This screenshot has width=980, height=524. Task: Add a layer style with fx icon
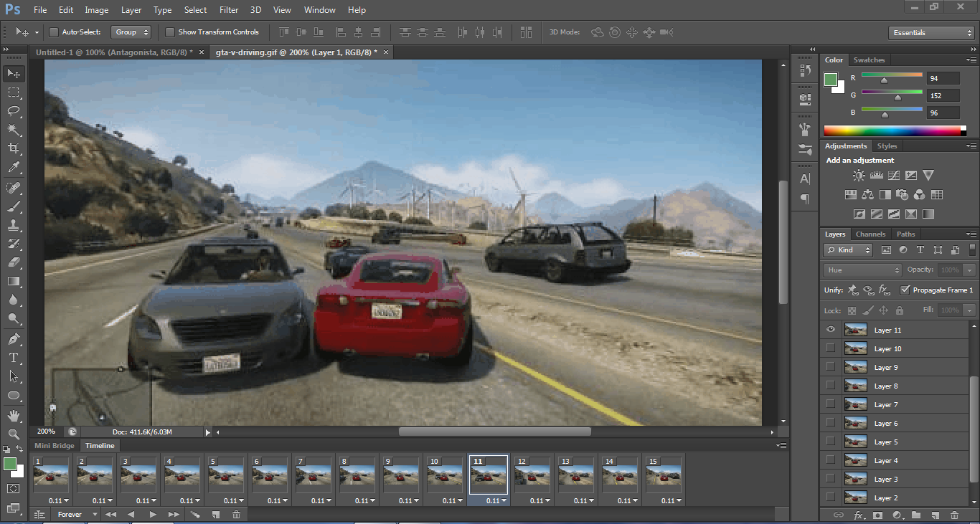tap(859, 515)
